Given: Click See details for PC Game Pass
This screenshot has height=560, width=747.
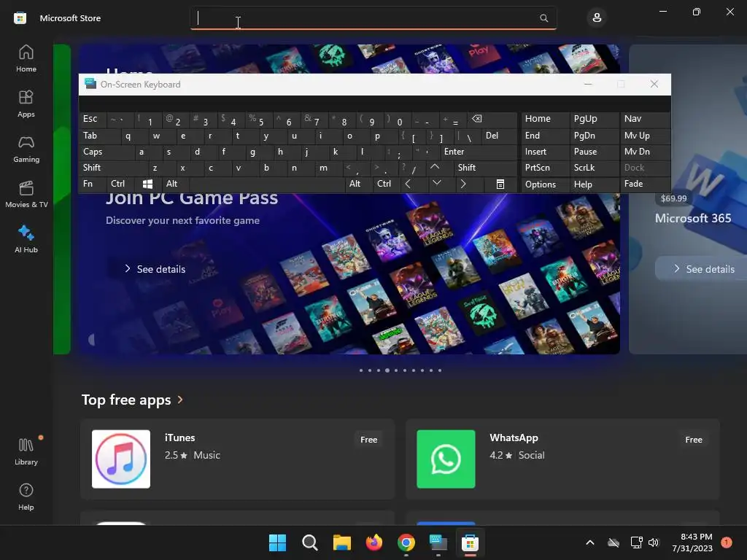Looking at the screenshot, I should pos(155,269).
